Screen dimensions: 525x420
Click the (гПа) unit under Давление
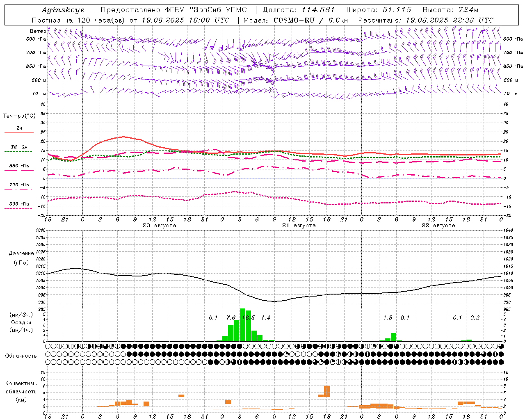tap(21, 263)
